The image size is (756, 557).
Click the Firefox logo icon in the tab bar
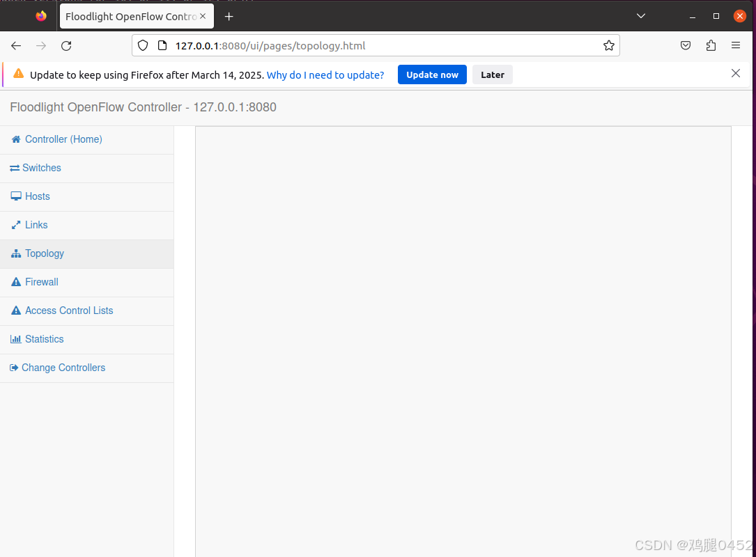point(42,16)
